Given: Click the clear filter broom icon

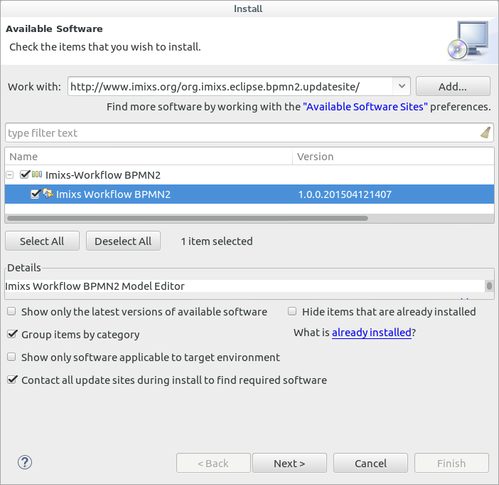Looking at the screenshot, I should 485,133.
